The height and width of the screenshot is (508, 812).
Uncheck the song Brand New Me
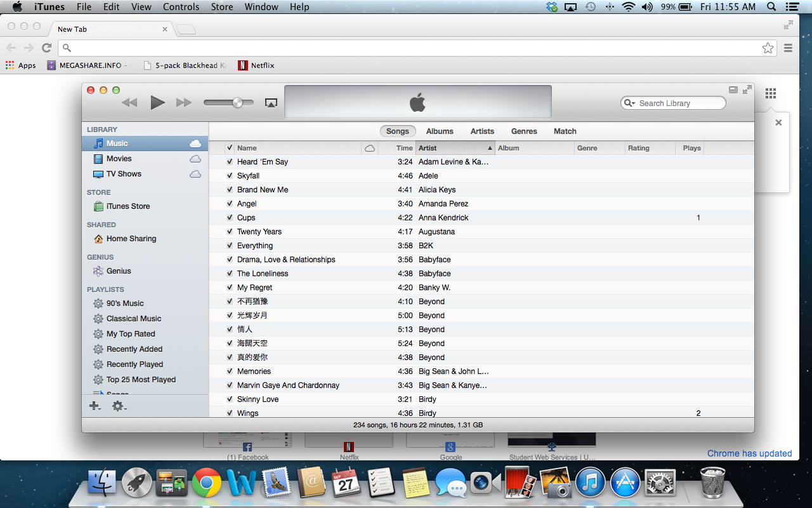pos(230,190)
